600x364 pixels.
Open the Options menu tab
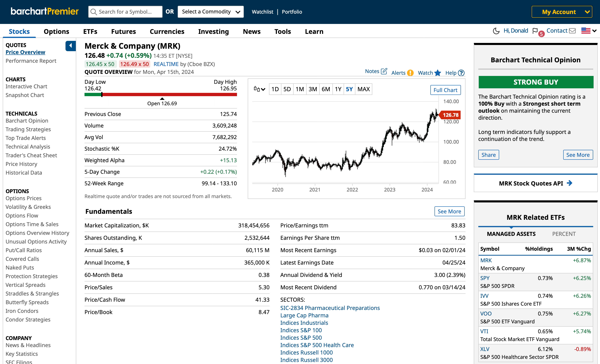click(x=56, y=31)
